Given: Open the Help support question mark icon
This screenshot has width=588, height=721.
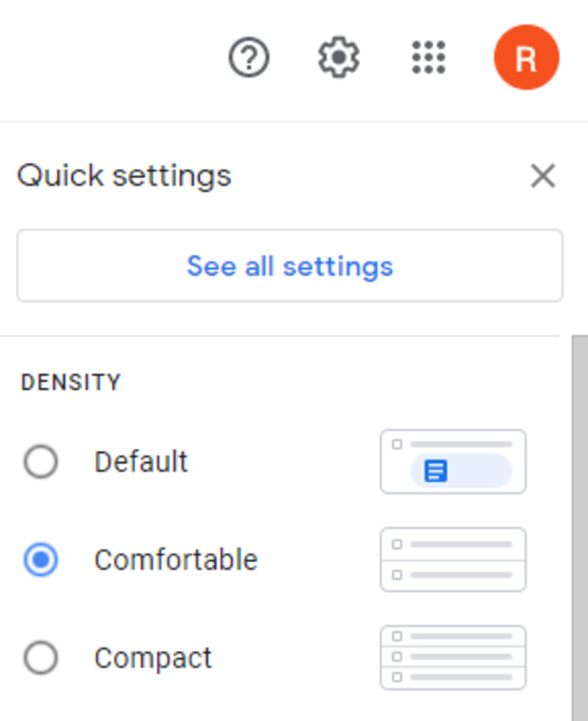Looking at the screenshot, I should [249, 58].
